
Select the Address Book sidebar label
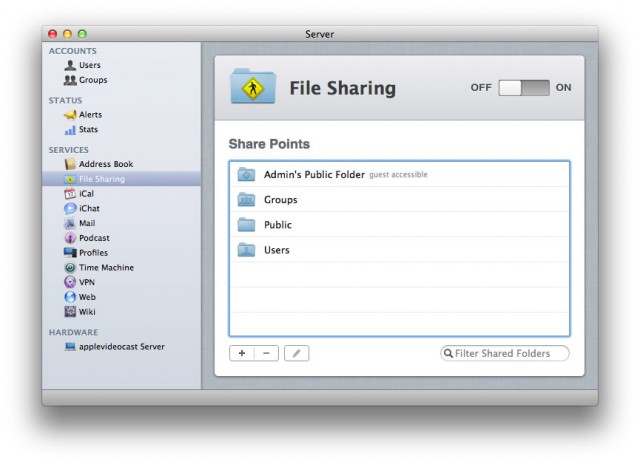(x=106, y=164)
